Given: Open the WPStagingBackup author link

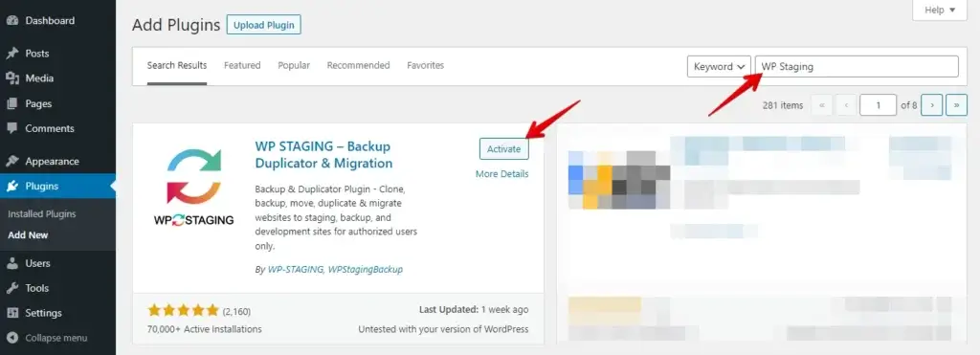Looking at the screenshot, I should click(x=365, y=270).
